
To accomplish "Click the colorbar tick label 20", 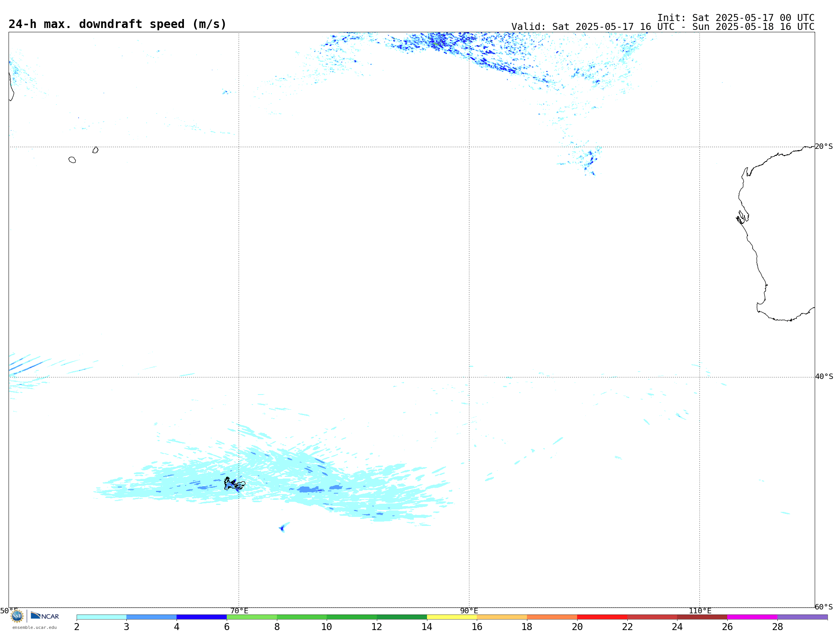I will 577,627.
